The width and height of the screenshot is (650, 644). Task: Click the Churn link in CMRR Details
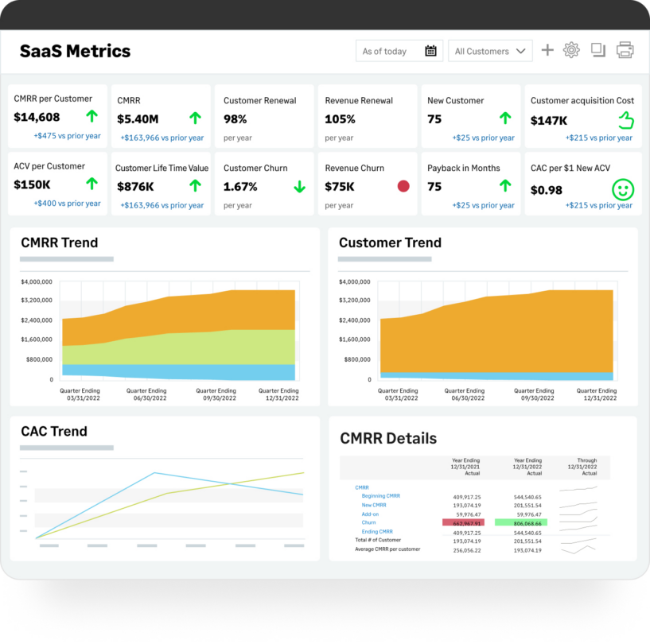click(x=369, y=522)
